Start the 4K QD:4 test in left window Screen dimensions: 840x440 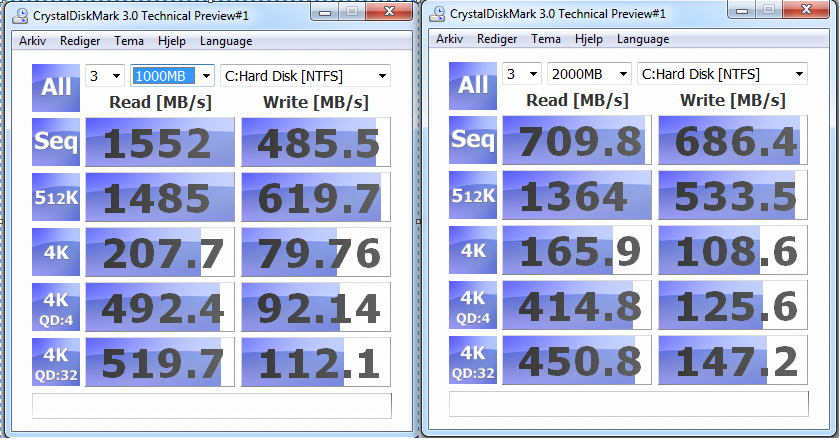coord(56,307)
